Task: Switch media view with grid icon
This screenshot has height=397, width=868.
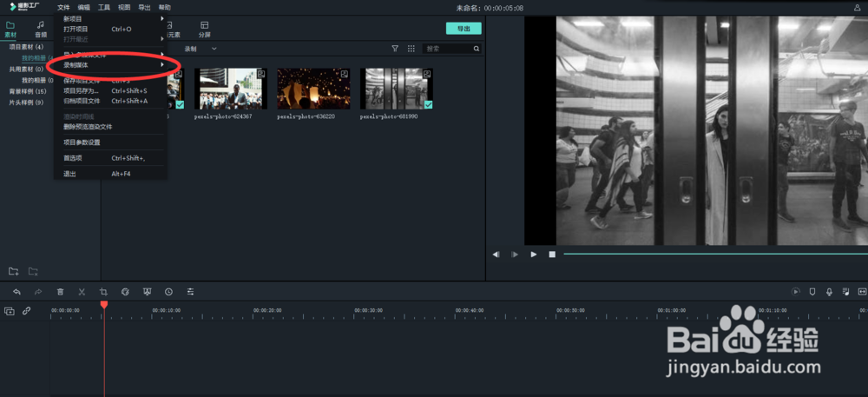Action: pos(411,49)
